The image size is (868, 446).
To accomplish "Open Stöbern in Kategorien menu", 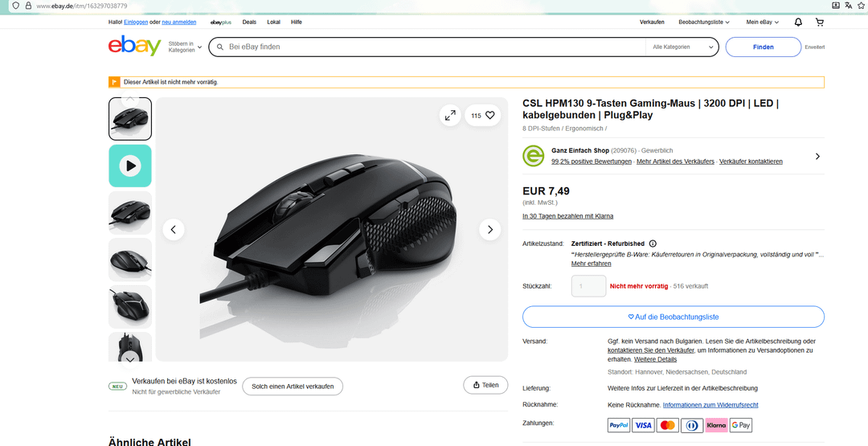I will pyautogui.click(x=185, y=47).
